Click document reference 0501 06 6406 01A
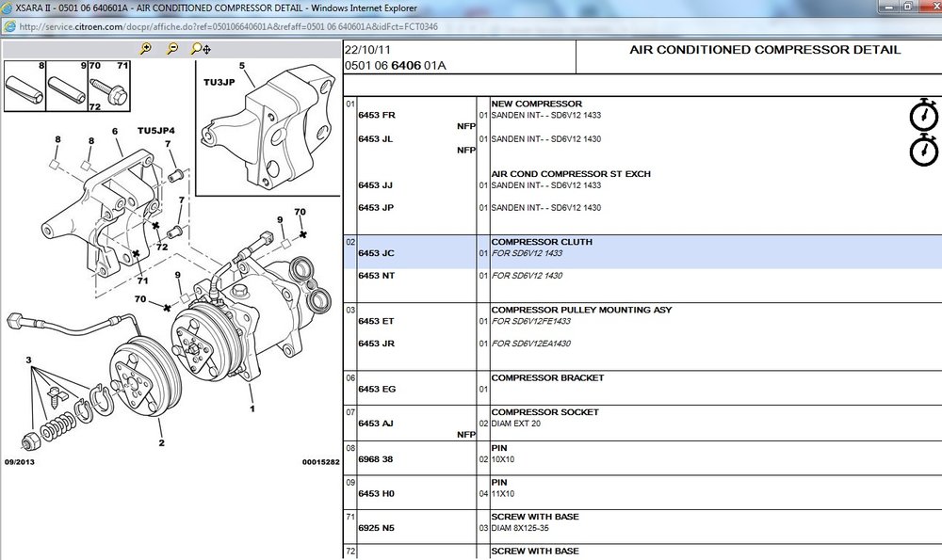This screenshot has height=560, width=942. (396, 66)
